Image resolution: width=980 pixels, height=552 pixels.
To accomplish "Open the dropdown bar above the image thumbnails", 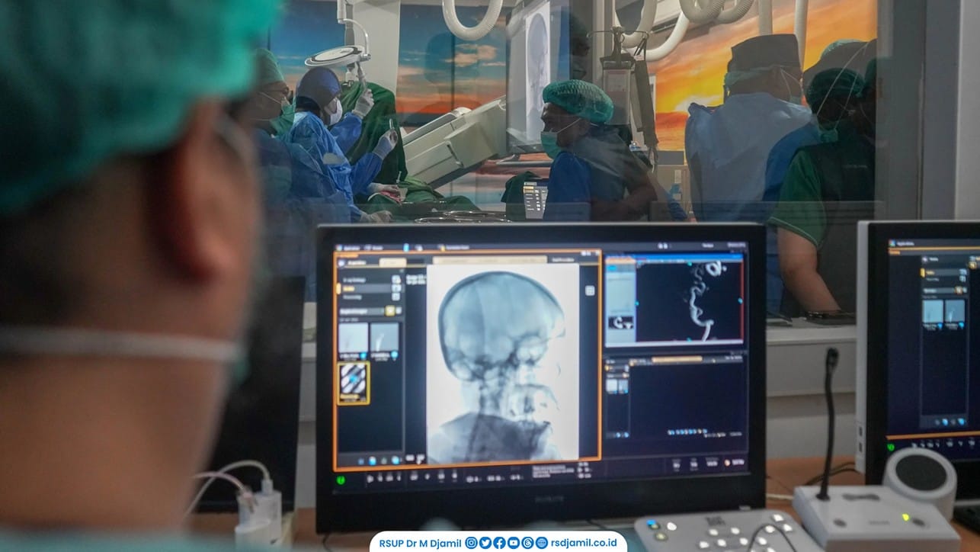I will click(x=362, y=311).
